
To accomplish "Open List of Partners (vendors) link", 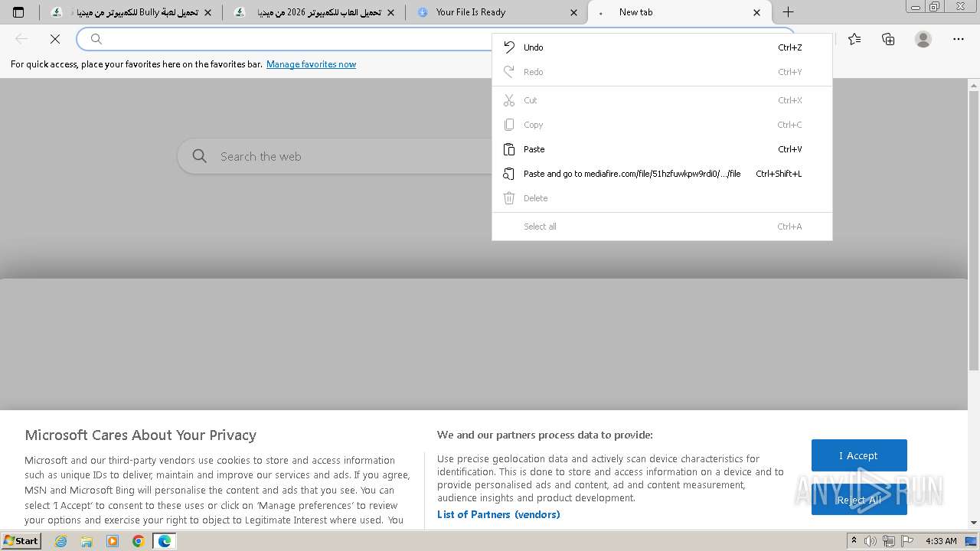I will (498, 514).
